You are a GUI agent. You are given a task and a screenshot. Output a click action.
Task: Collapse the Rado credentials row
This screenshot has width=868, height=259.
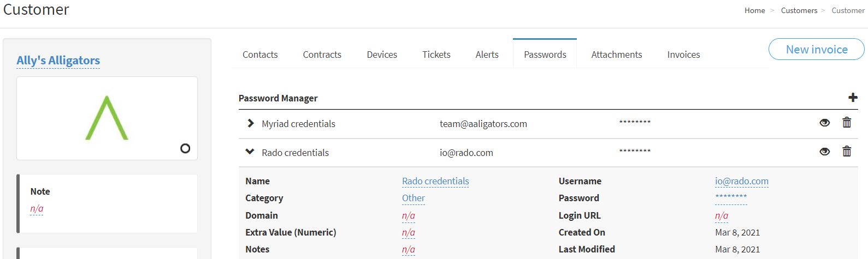click(x=250, y=152)
